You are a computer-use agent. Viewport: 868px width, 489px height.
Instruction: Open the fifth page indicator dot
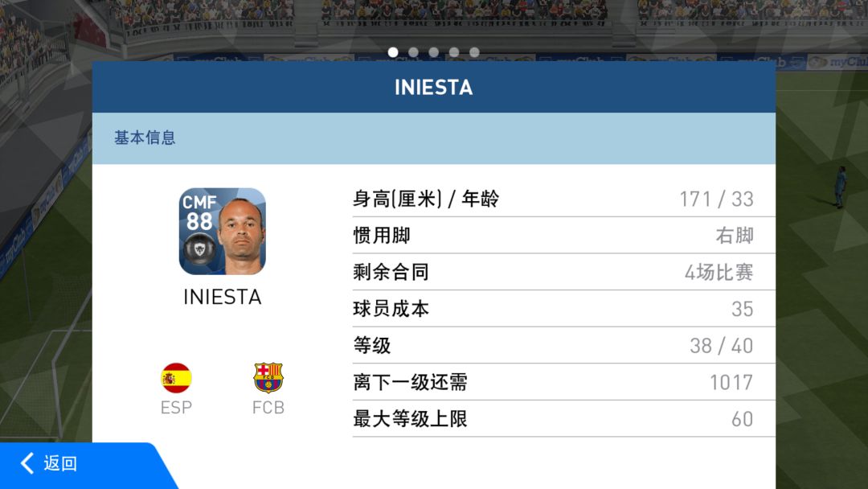(x=474, y=52)
